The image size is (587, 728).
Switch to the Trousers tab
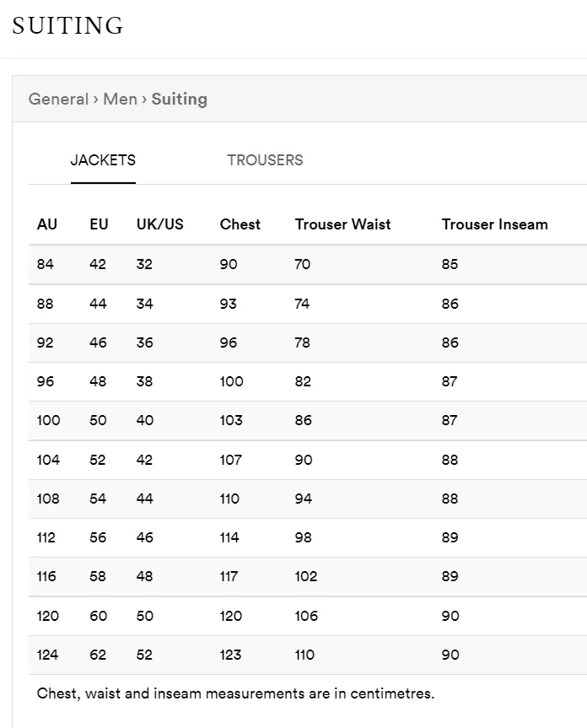click(x=265, y=160)
